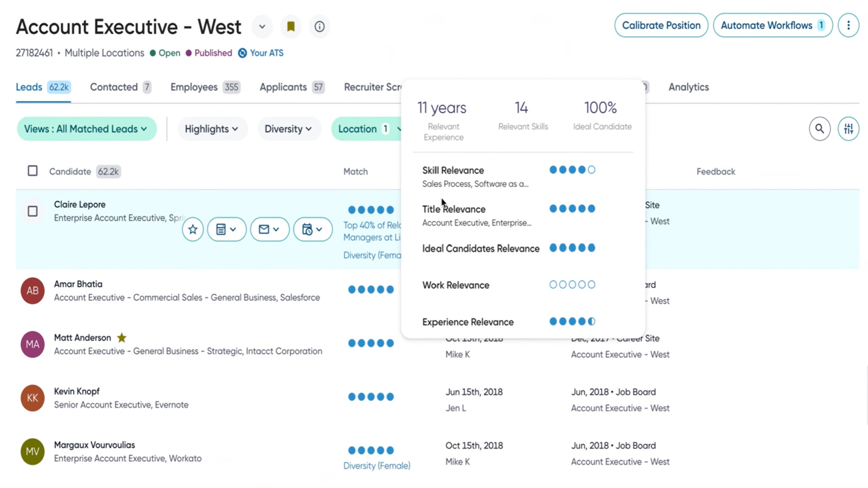Image resolution: width=868 pixels, height=488 pixels.
Task: Open the Analytics tab
Action: [689, 87]
